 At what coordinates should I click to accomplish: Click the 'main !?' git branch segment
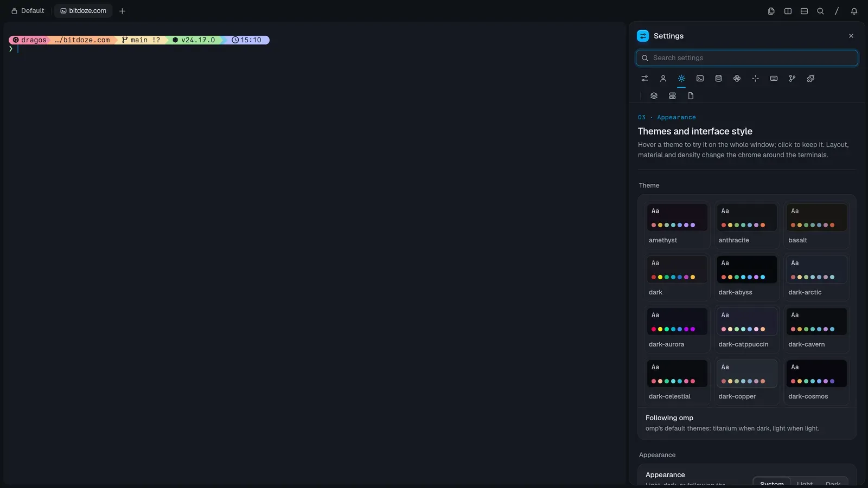click(x=141, y=40)
